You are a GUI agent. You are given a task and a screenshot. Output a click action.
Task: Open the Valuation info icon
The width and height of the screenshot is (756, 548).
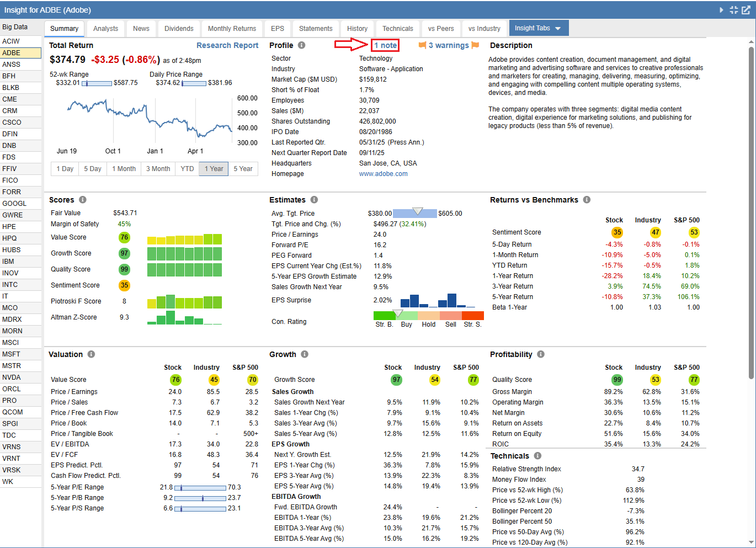pyautogui.click(x=91, y=354)
